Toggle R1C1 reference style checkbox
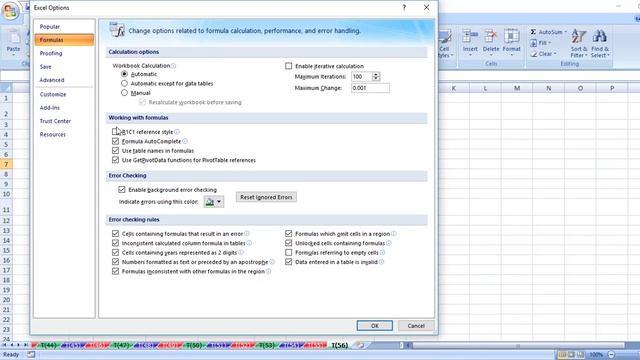The image size is (640, 360). 116,132
